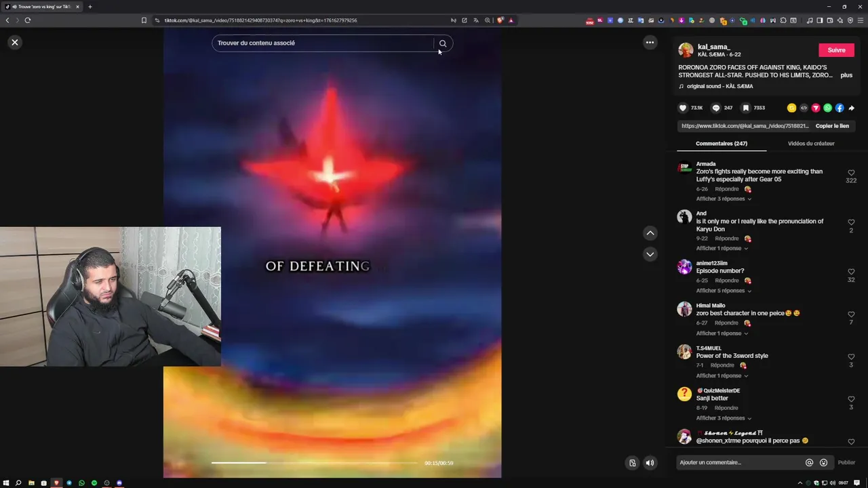Send video to friends via red icon

point(816,108)
